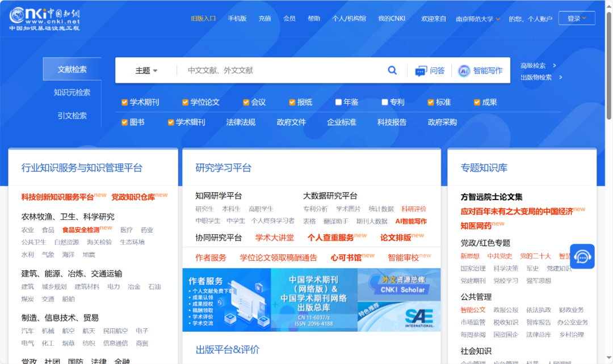Open 会员 menu item
Image resolution: width=613 pixels, height=364 pixels.
point(289,18)
